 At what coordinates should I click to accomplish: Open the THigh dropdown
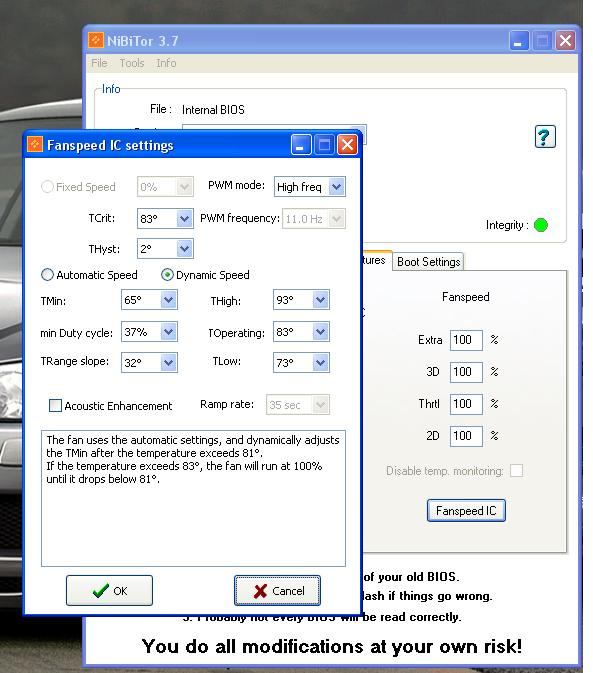pos(321,300)
